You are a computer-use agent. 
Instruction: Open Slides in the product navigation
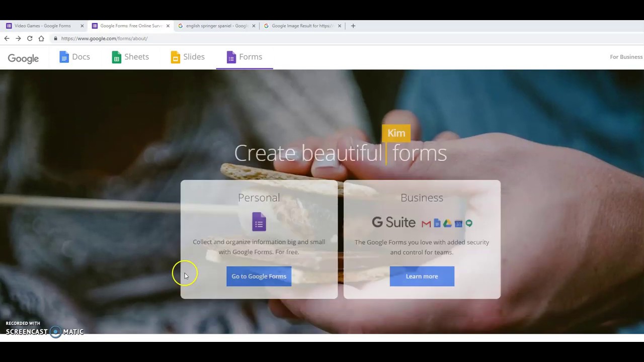point(188,57)
